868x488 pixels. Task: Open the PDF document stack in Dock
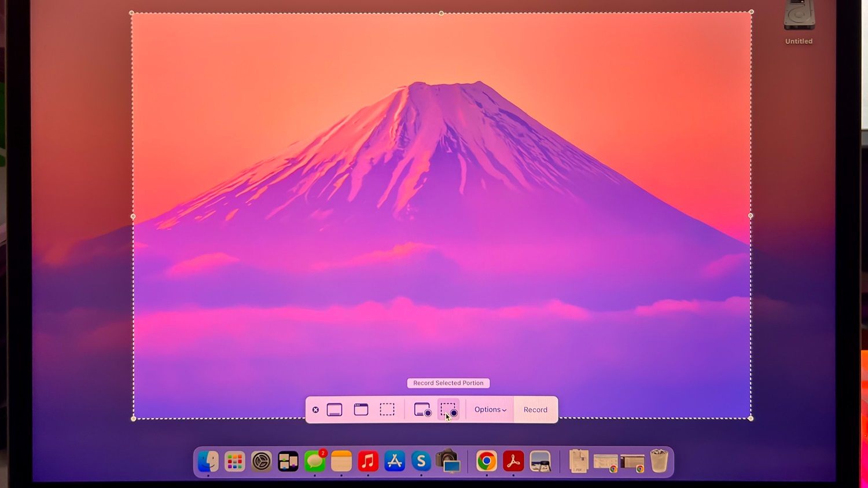click(579, 461)
